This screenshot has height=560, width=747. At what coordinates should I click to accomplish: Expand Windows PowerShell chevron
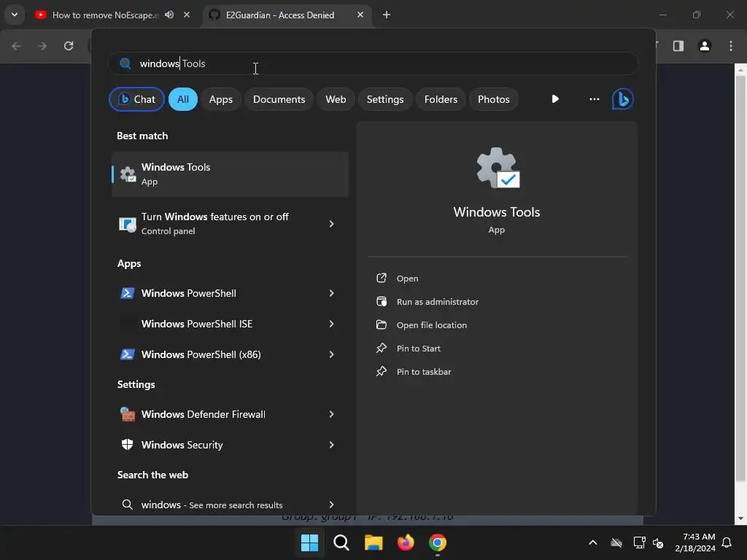pyautogui.click(x=332, y=293)
